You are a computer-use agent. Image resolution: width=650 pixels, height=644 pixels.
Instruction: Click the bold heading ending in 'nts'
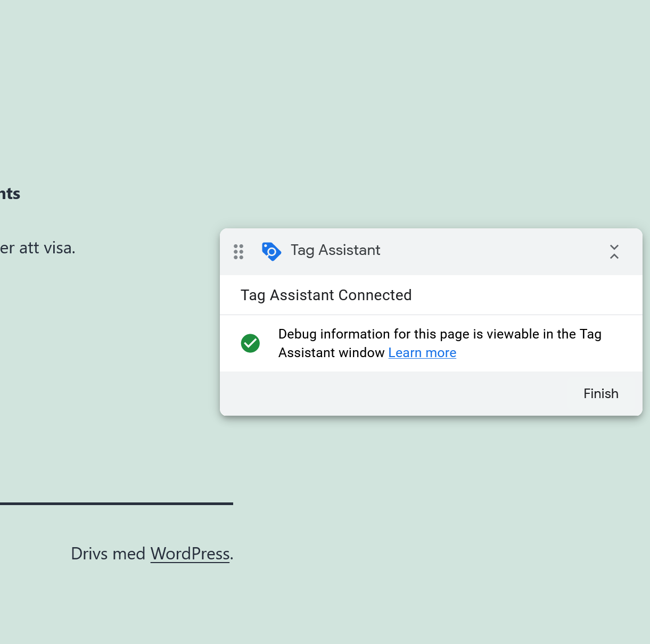click(x=10, y=194)
